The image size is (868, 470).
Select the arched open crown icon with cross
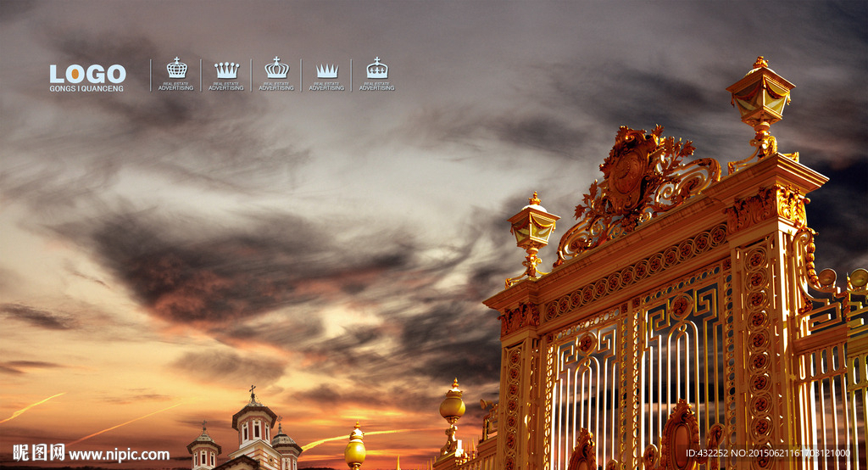(x=277, y=68)
